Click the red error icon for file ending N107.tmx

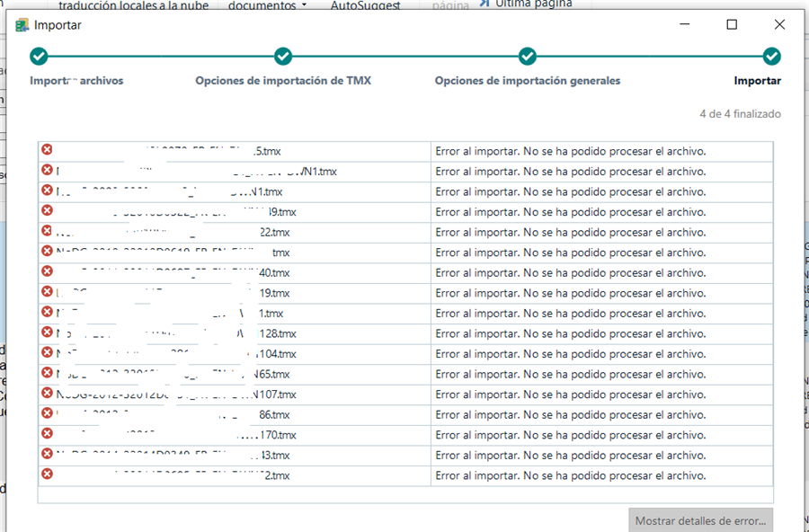click(47, 394)
